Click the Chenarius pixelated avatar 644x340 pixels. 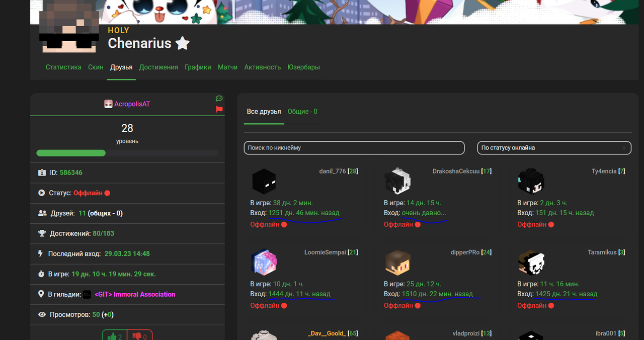68,26
